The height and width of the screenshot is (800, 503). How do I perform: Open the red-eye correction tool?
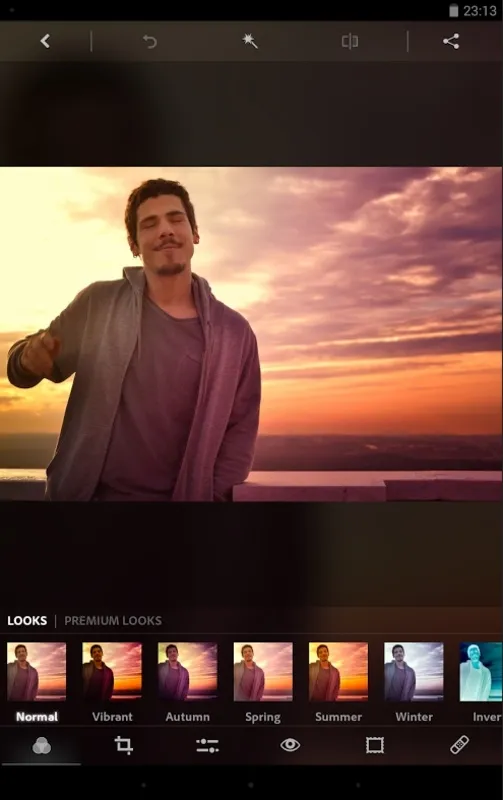pos(290,745)
